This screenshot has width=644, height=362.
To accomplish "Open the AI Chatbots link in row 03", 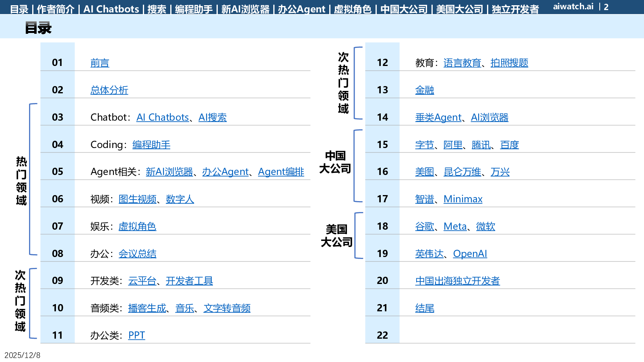I will point(163,117).
